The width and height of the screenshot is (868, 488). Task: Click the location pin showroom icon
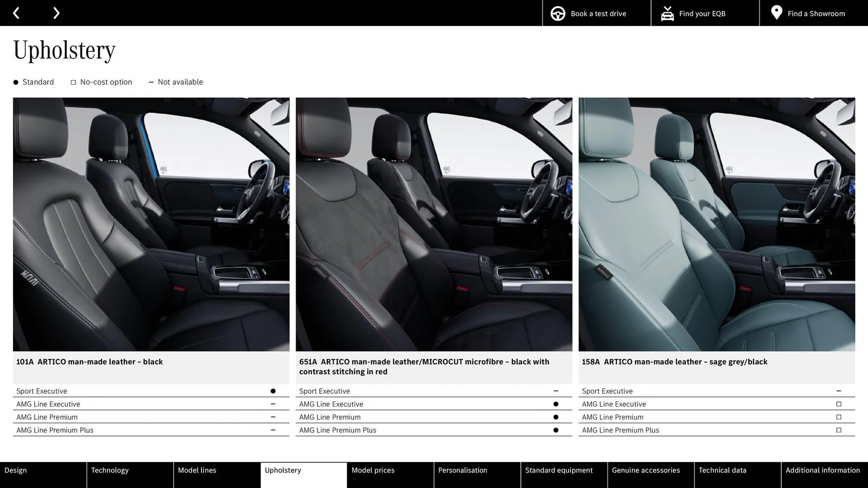click(777, 13)
